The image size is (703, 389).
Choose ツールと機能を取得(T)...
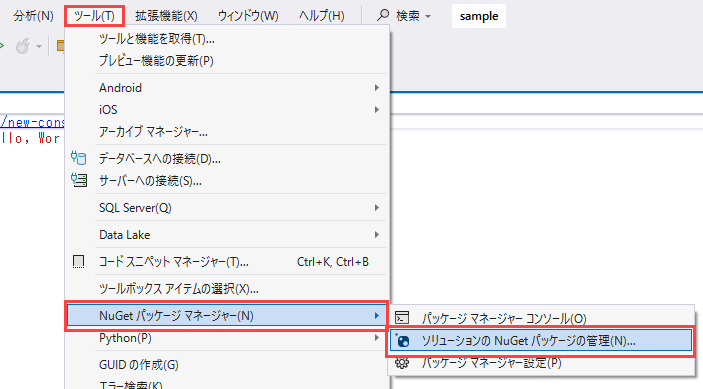click(156, 39)
